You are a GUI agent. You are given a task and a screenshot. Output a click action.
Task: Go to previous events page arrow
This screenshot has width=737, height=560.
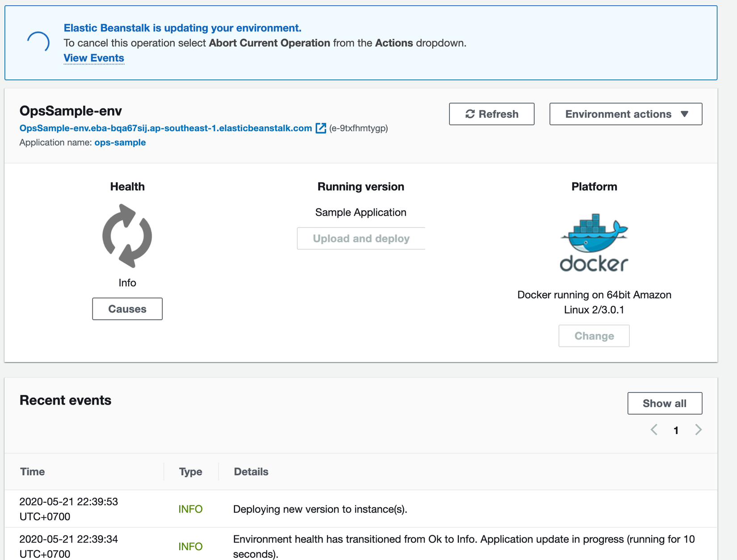tap(654, 430)
